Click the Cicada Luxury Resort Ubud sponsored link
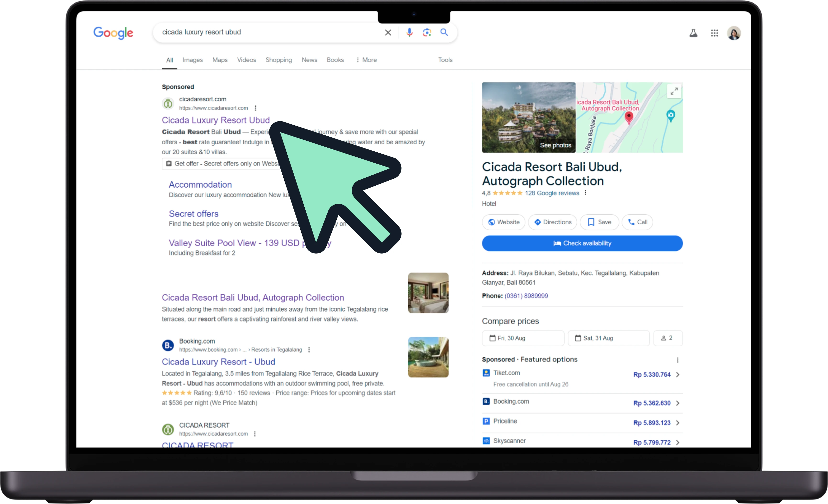828x504 pixels. (x=216, y=120)
